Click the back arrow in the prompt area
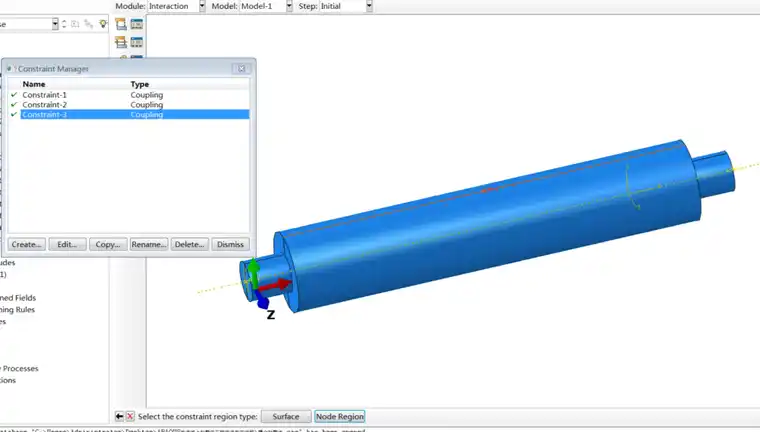 pyautogui.click(x=119, y=416)
